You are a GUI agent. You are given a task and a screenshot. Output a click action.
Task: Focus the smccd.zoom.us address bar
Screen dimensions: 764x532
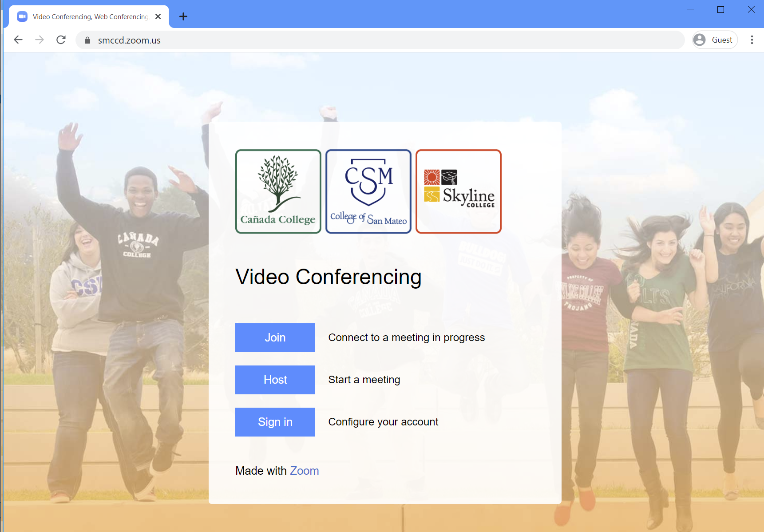tap(380, 40)
